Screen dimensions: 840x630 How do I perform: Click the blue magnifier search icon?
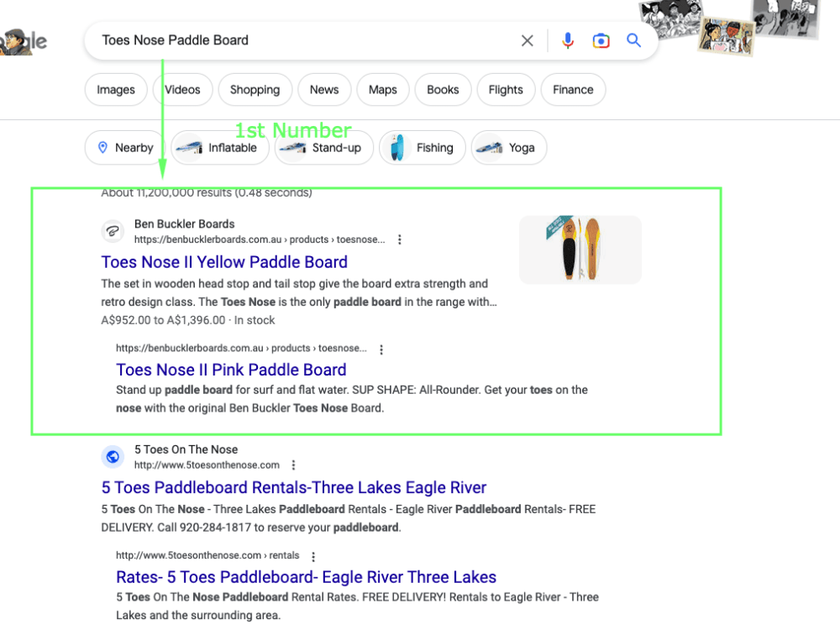633,40
